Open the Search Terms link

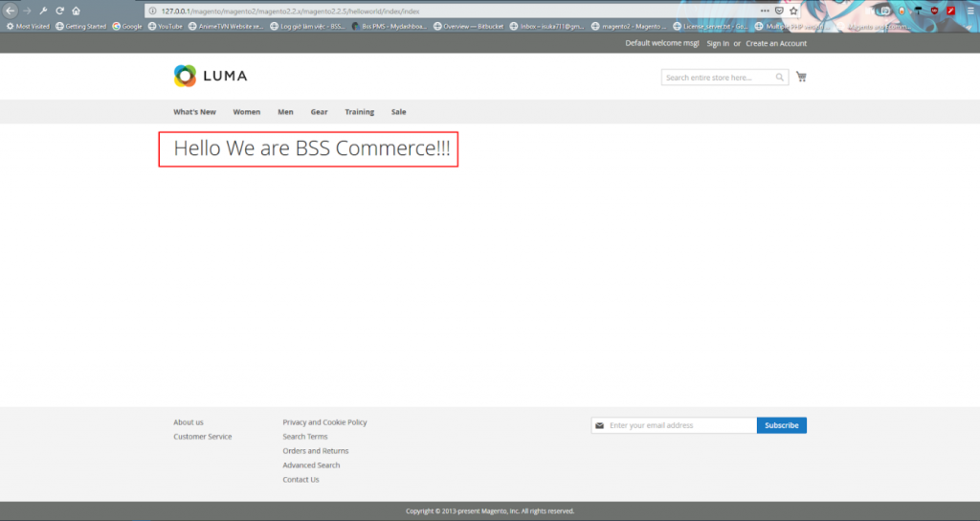(305, 437)
